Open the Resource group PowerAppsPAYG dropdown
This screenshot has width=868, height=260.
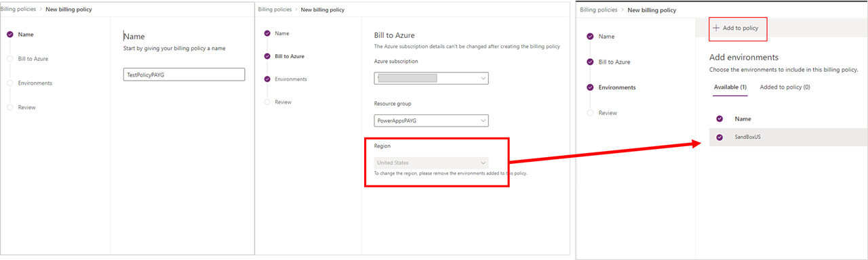(431, 121)
